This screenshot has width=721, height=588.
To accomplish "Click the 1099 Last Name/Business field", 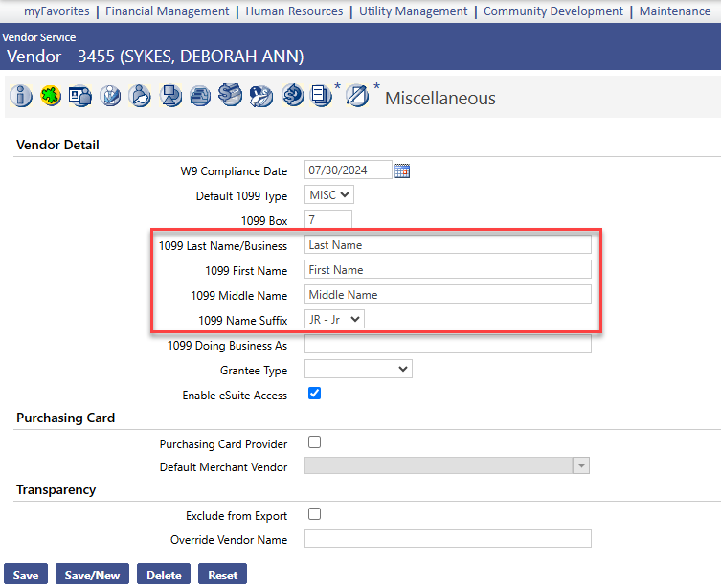I will (x=448, y=244).
